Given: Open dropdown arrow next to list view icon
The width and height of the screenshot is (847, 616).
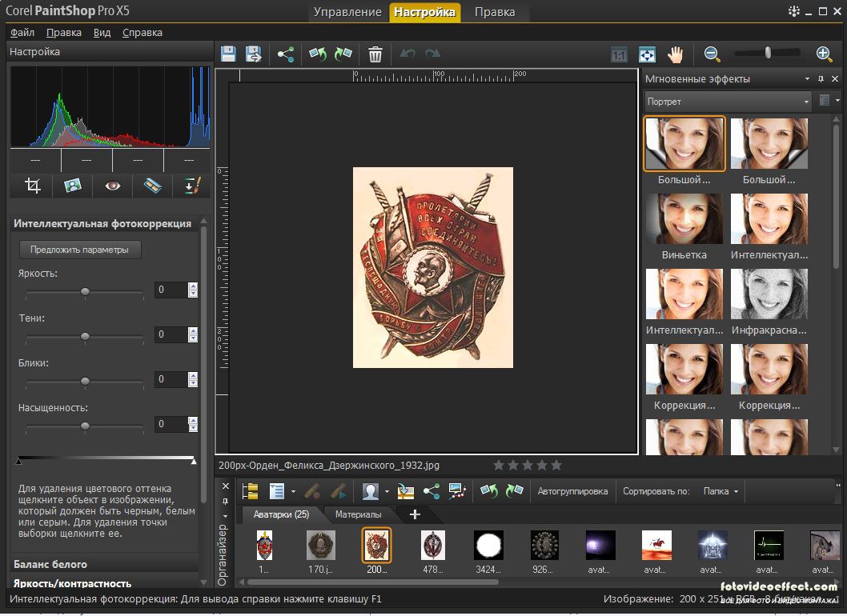Looking at the screenshot, I should click(x=293, y=492).
